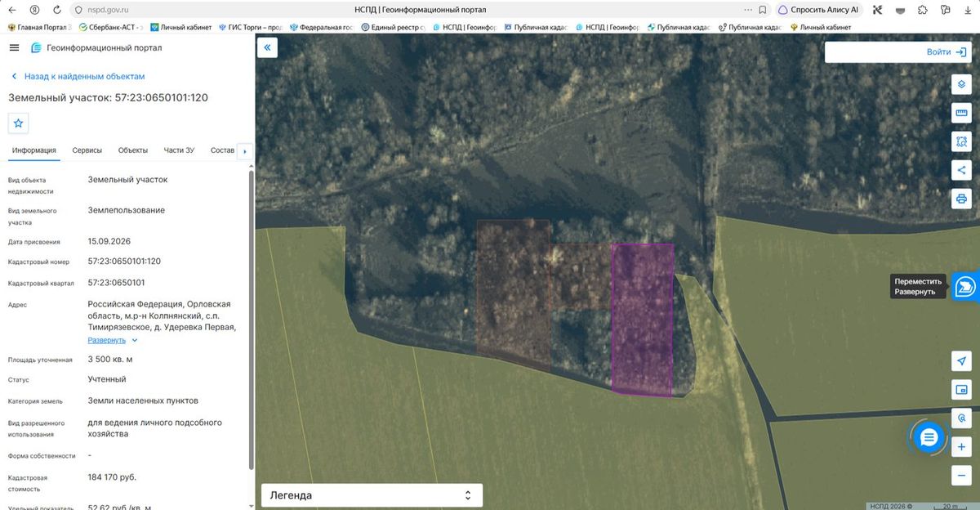The width and height of the screenshot is (980, 510).
Task: Print the map with the printer icon
Action: coord(961,199)
